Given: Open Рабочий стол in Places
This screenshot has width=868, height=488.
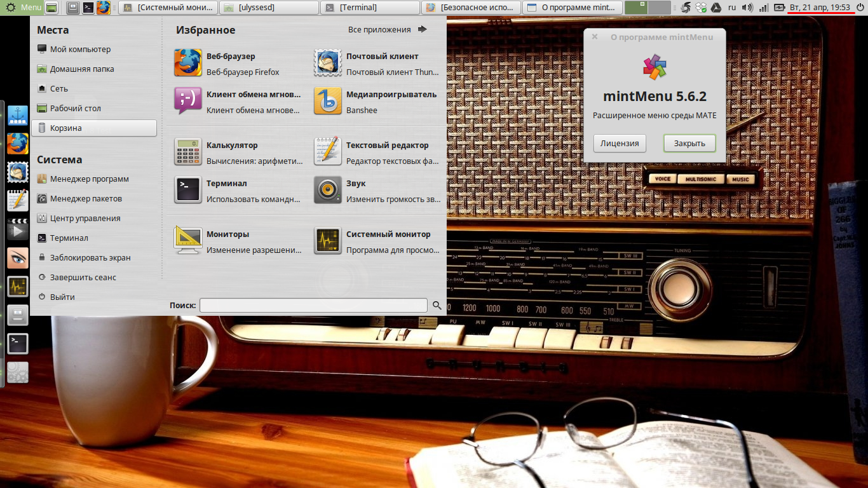Looking at the screenshot, I should (x=94, y=108).
